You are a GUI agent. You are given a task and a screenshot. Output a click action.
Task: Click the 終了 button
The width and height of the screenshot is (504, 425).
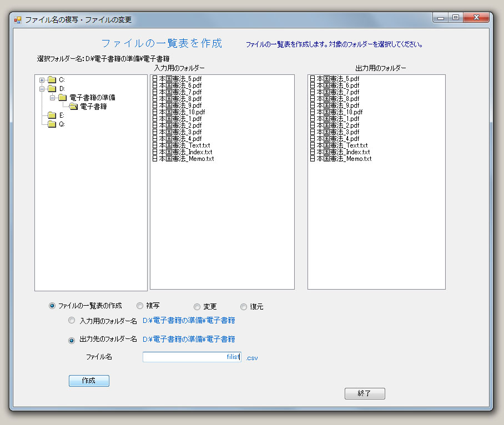(x=364, y=393)
